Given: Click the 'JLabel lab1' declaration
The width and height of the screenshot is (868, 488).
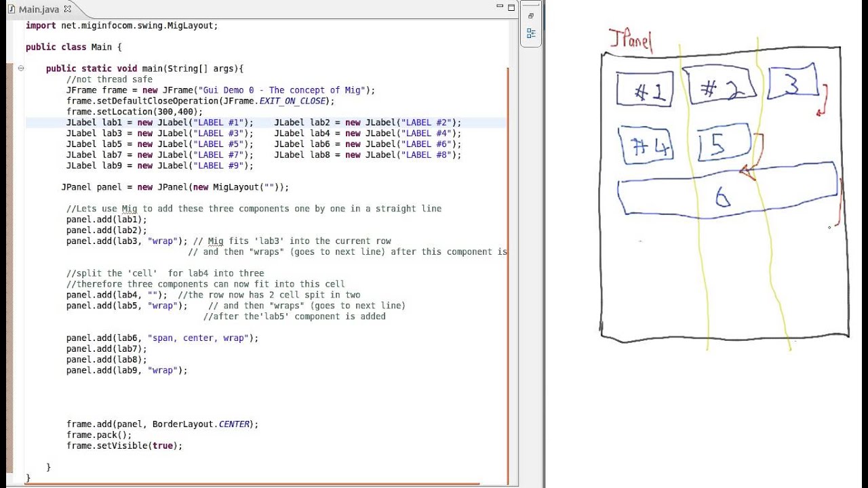Looking at the screenshot, I should [x=159, y=123].
